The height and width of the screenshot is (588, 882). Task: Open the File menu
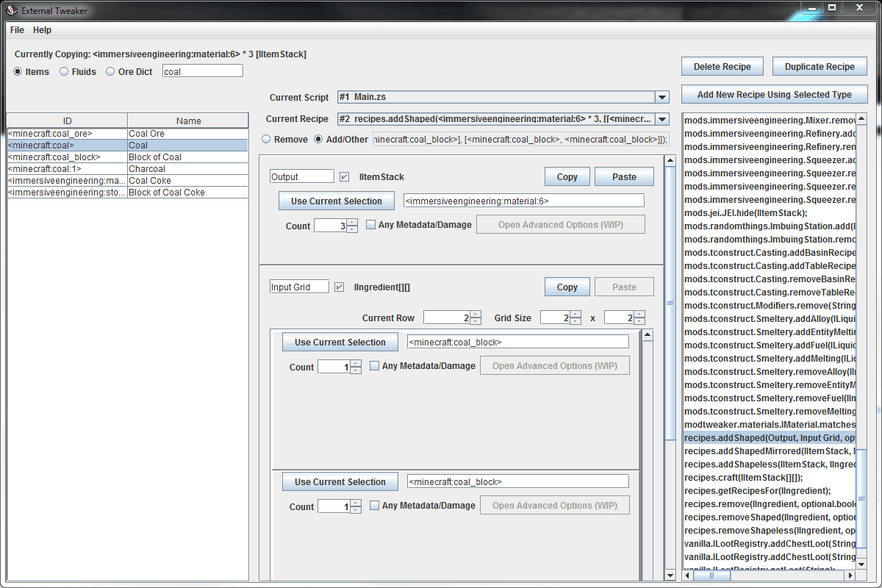coord(17,30)
